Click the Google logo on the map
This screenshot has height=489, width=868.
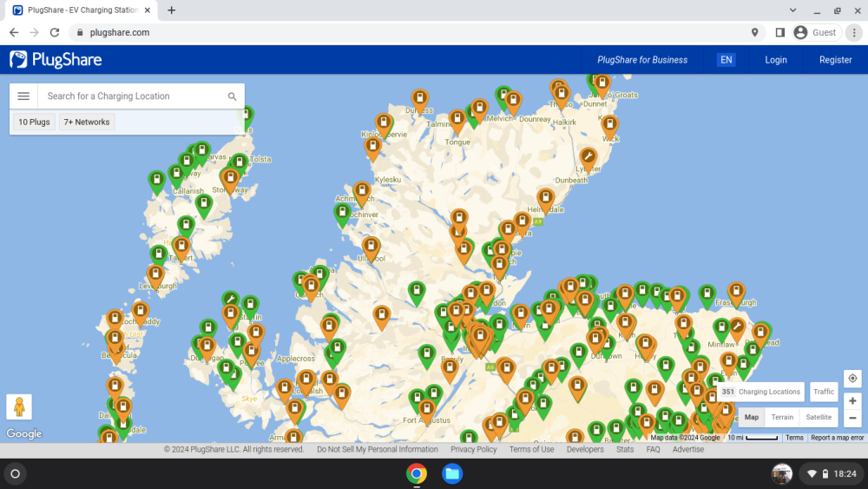click(x=24, y=433)
